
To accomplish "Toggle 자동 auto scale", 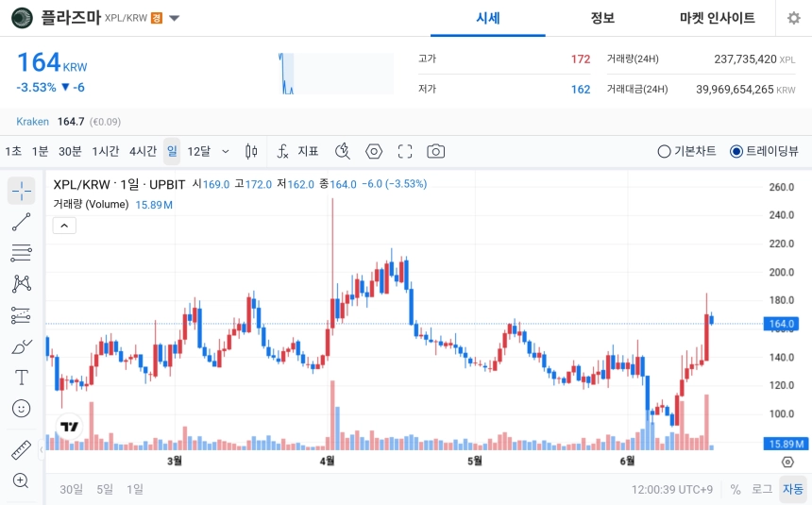I will (x=793, y=489).
